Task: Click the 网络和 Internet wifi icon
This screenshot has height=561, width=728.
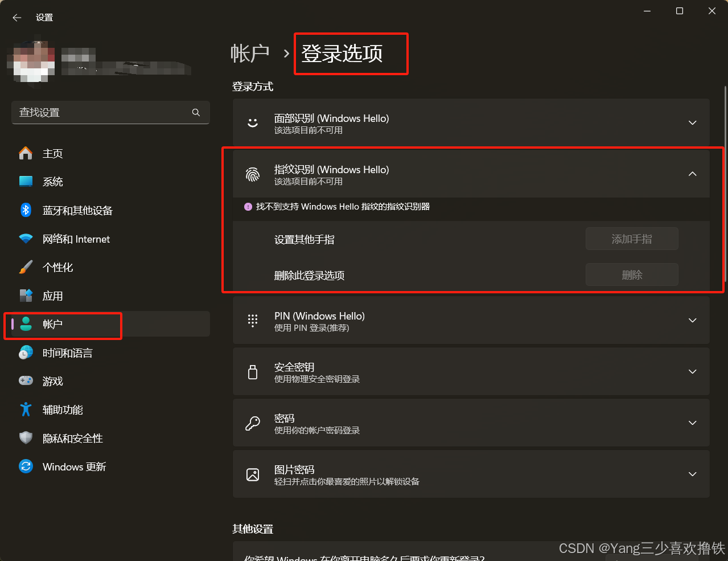Action: (26, 239)
